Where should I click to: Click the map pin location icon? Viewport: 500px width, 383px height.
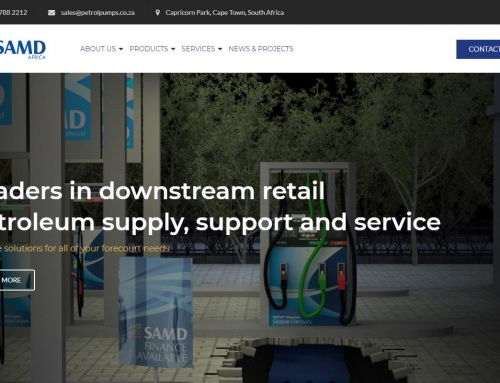point(158,13)
